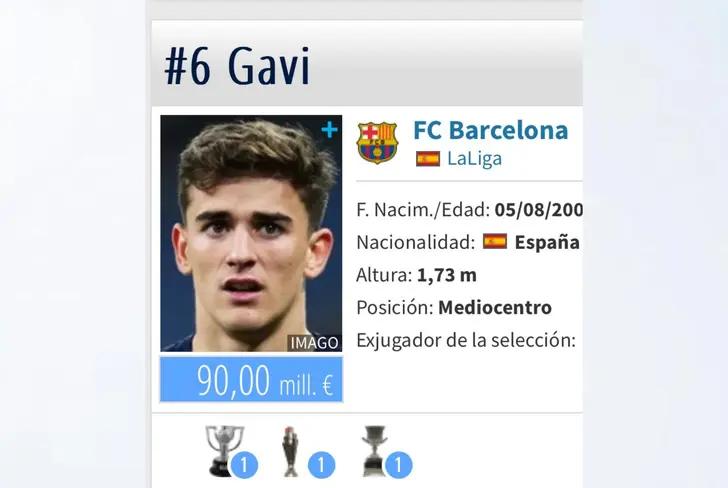Viewport: 728px width, 488px height.
Task: Click the count badge on LaLiga trophy
Action: (244, 465)
